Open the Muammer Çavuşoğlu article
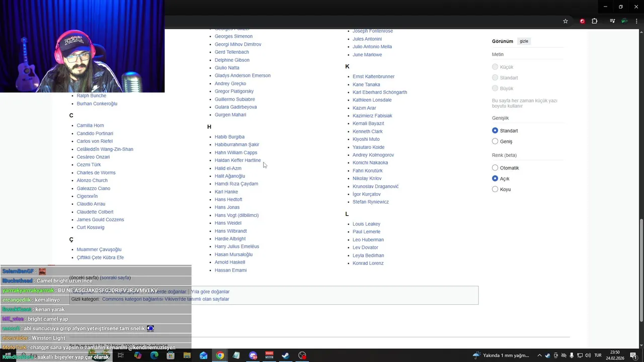644x362 pixels. 99,249
